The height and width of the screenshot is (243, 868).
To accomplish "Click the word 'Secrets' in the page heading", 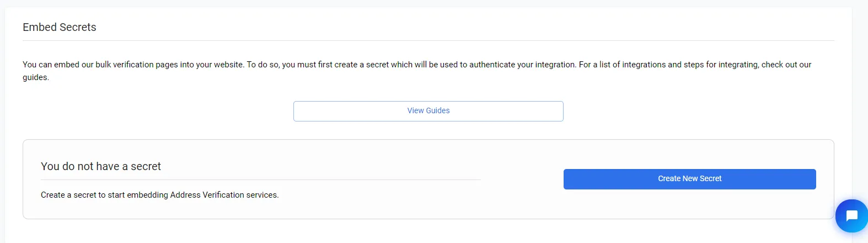I will click(x=78, y=27).
